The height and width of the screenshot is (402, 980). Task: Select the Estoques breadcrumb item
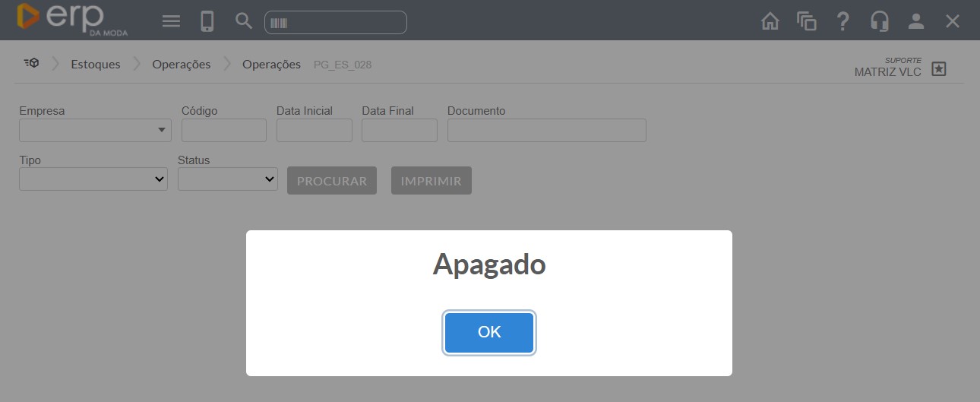pos(96,65)
